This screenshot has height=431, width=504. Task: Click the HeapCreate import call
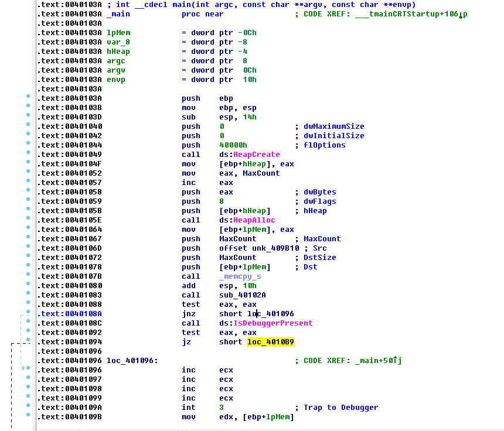[x=257, y=155]
